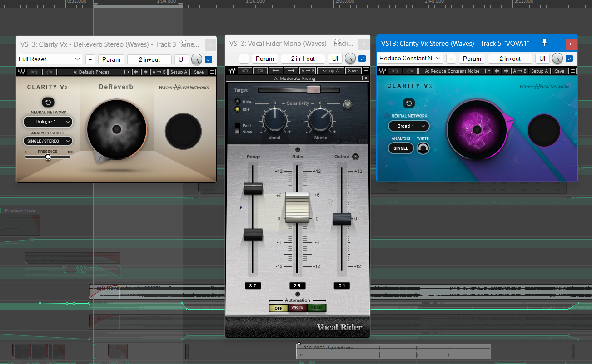Click circular reset icon in DeReverb plugin
The height and width of the screenshot is (364, 592).
click(x=48, y=102)
